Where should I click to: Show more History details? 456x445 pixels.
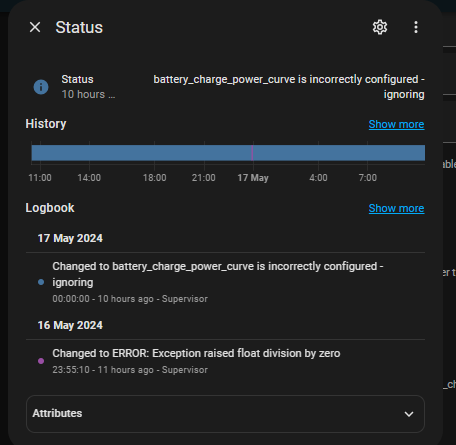pyautogui.click(x=396, y=124)
